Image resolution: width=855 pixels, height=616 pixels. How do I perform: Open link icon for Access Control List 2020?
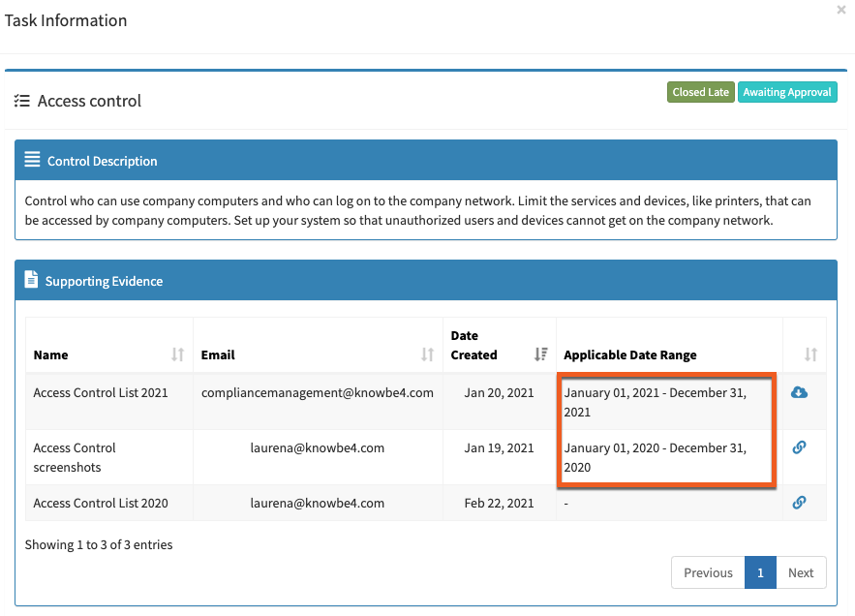click(799, 503)
